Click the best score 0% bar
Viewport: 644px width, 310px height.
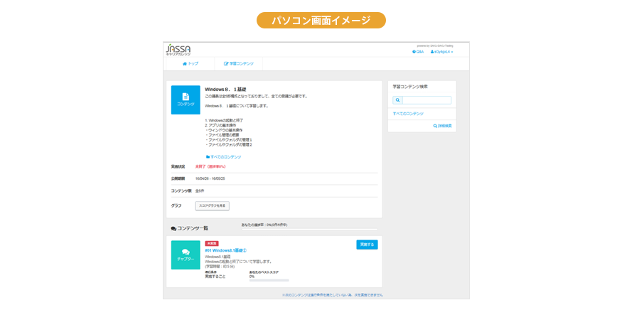(269, 280)
